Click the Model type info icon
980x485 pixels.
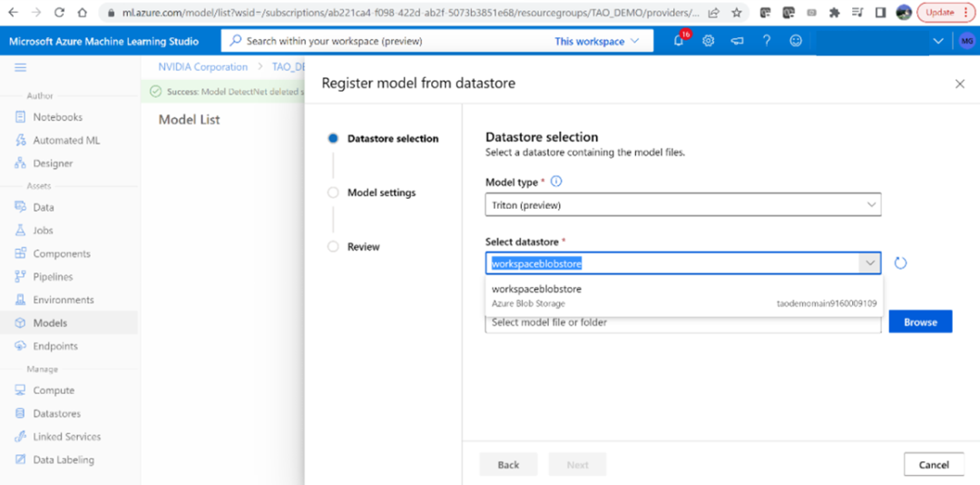[556, 182]
